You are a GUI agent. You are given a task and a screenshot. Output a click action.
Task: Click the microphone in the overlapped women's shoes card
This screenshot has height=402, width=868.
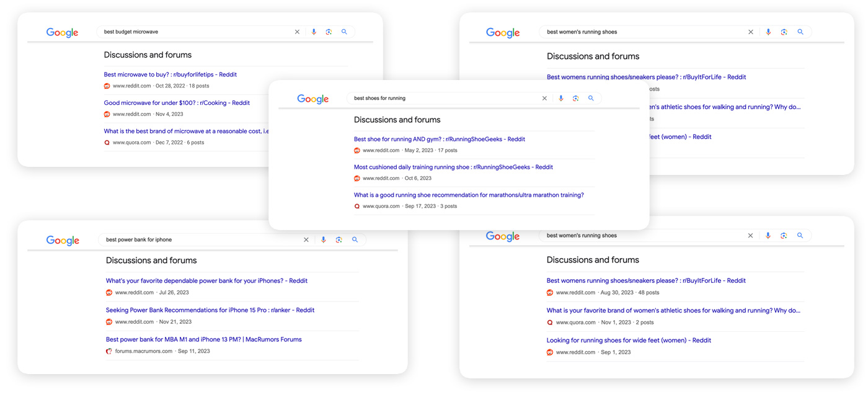[768, 32]
